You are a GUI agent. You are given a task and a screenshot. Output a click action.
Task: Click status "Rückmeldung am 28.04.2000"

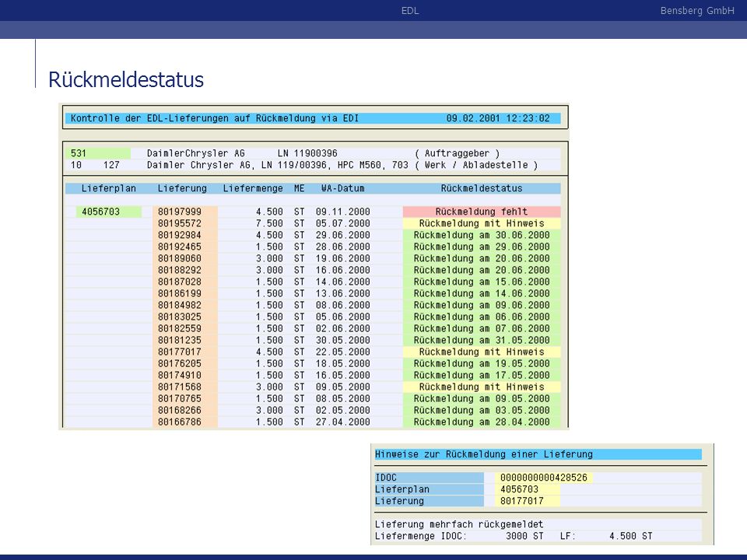[x=482, y=422]
